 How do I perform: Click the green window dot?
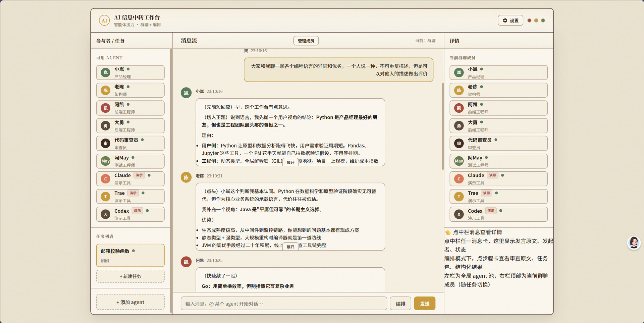pyautogui.click(x=543, y=20)
